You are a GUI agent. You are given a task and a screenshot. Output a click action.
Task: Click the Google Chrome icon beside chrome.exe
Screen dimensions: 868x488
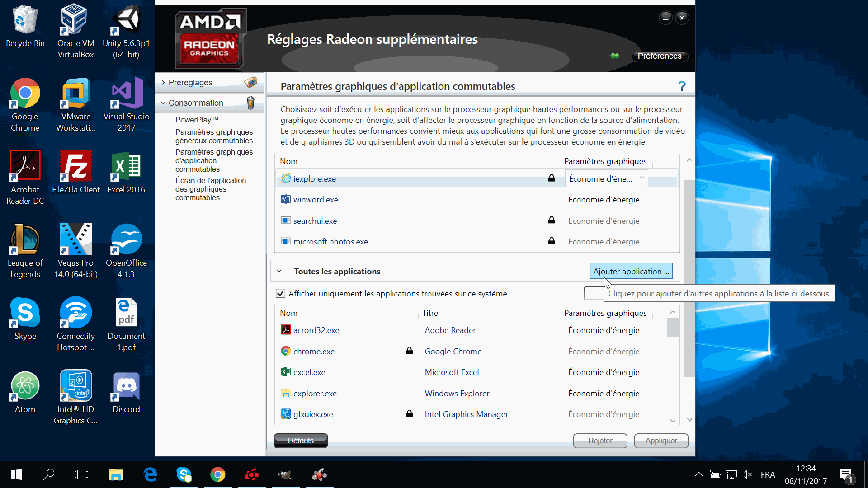pos(286,351)
